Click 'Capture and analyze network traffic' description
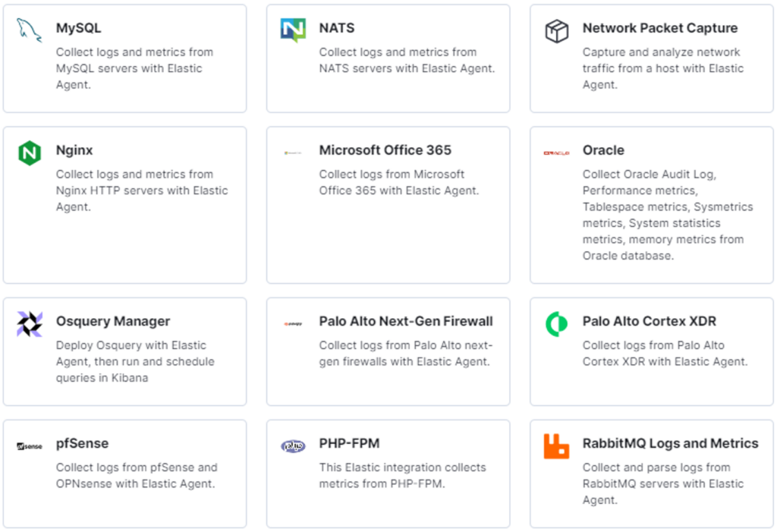This screenshot has height=532, width=777. tap(663, 68)
